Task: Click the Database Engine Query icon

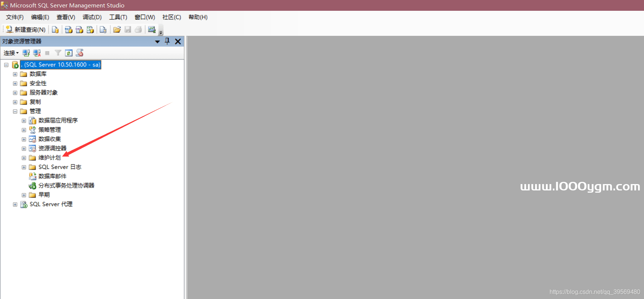Action: [55, 29]
